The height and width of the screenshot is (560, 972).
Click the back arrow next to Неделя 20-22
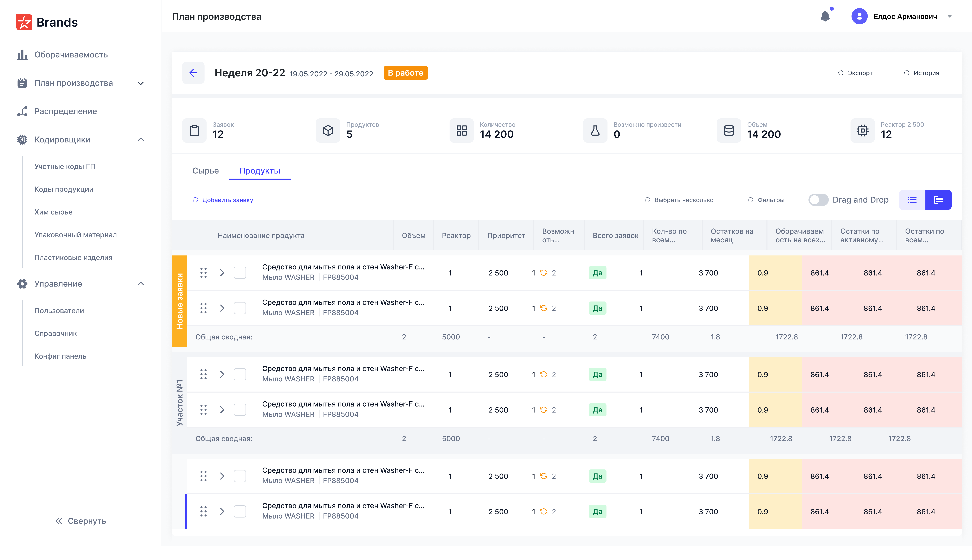click(x=193, y=73)
